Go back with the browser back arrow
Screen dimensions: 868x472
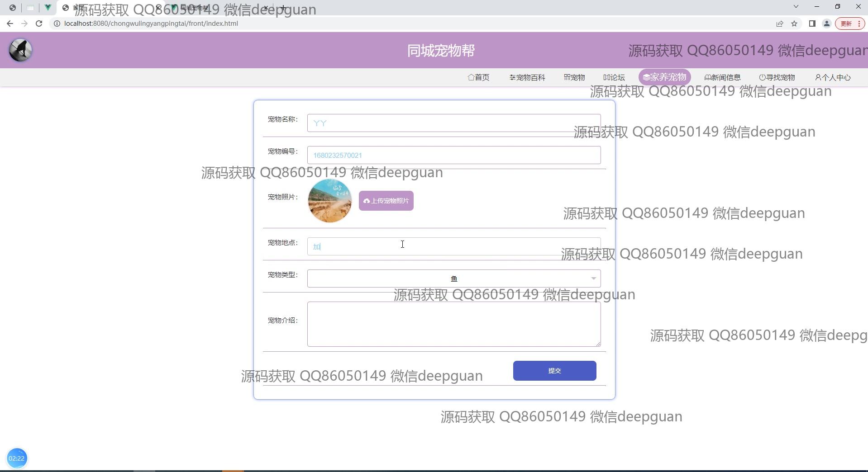(10, 24)
